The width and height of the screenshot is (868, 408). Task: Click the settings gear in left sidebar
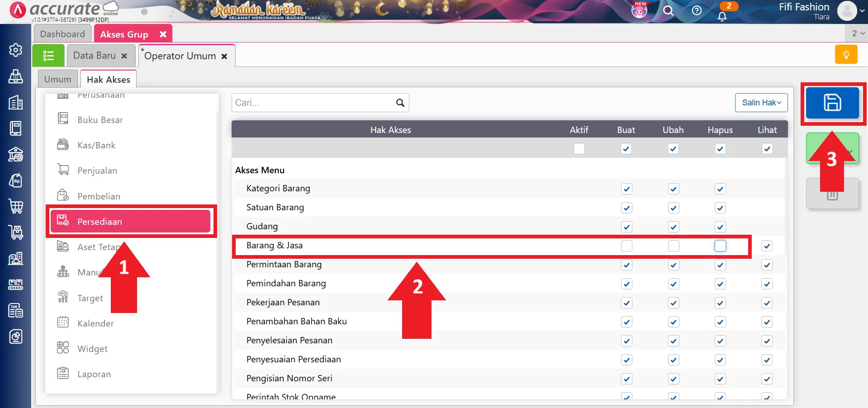tap(16, 50)
